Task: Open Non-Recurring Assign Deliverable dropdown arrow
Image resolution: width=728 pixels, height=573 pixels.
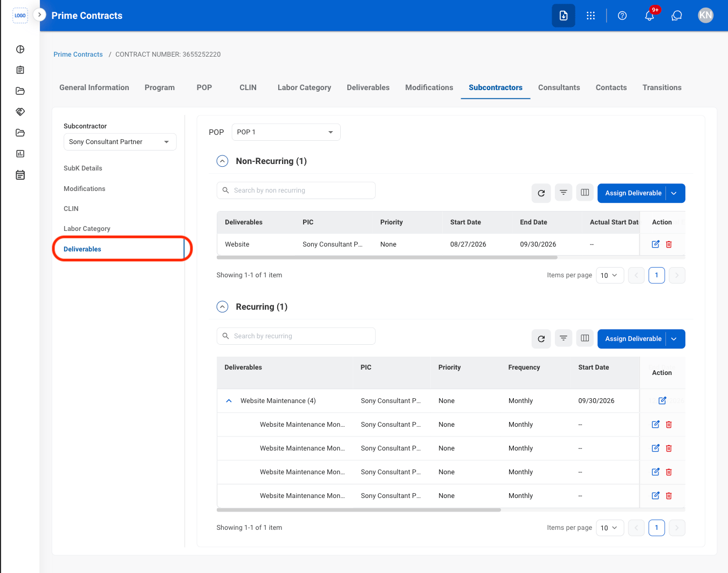Action: pos(675,193)
